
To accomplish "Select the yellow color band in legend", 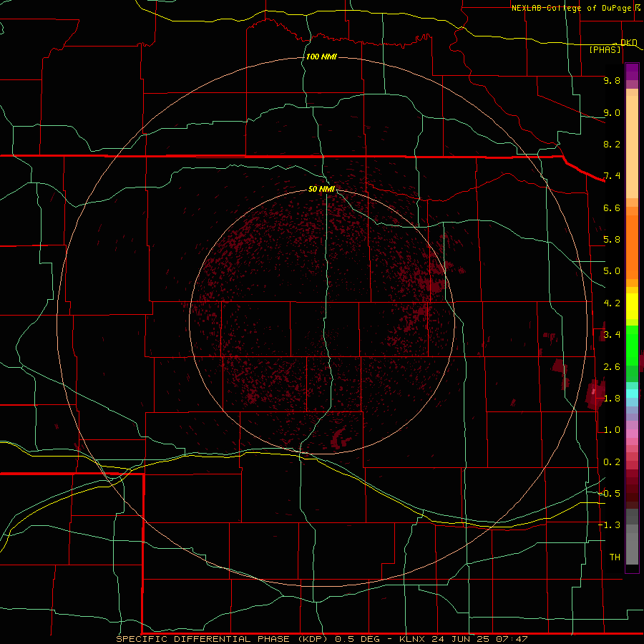I will [632, 306].
